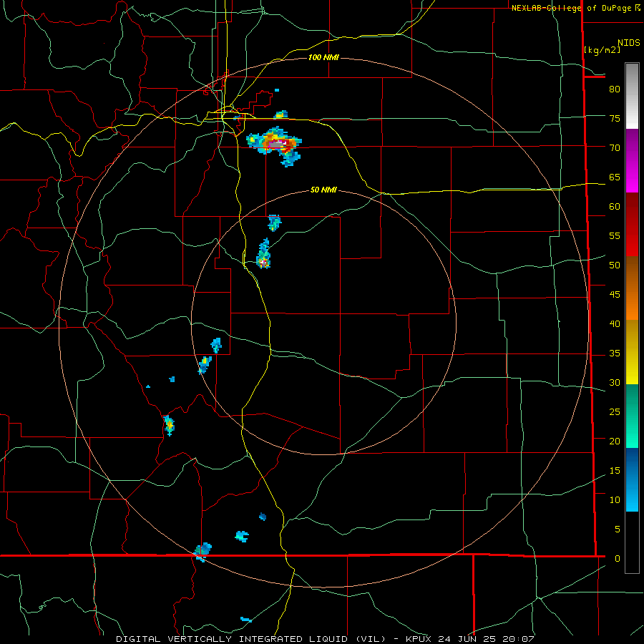Click the scale value 70 beside color bar
Image resolution: width=644 pixels, height=644 pixels.
click(x=615, y=148)
